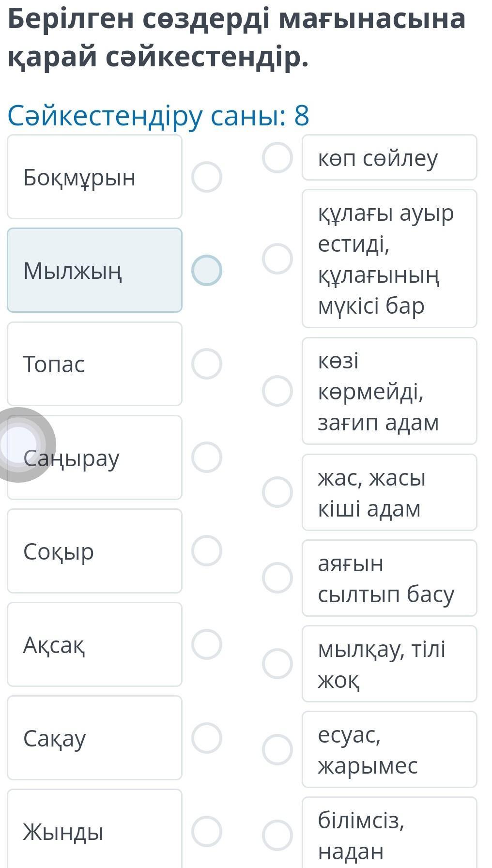Click the highlighted Мылжың word card
This screenshot has height=868, width=492.
pos(94,270)
